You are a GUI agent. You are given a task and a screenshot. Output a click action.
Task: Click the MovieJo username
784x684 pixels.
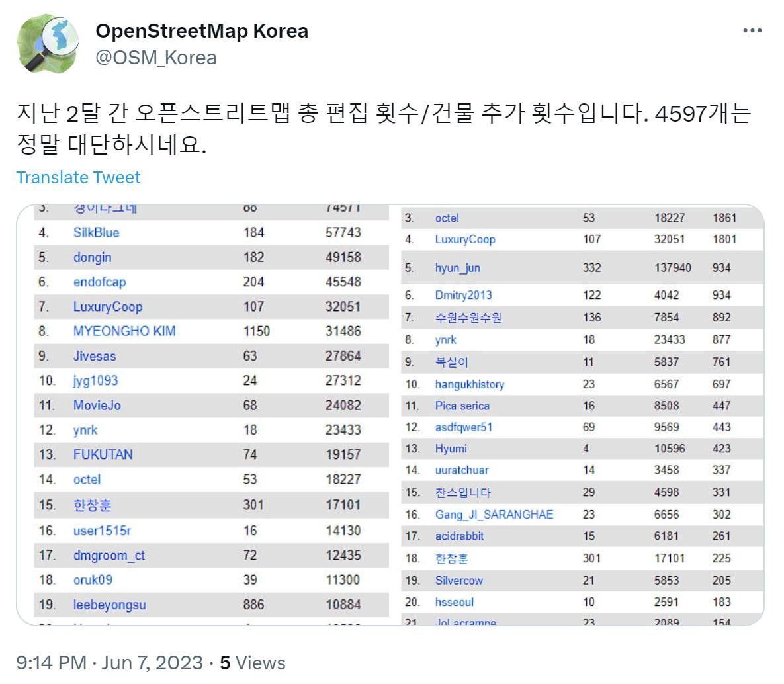[97, 405]
